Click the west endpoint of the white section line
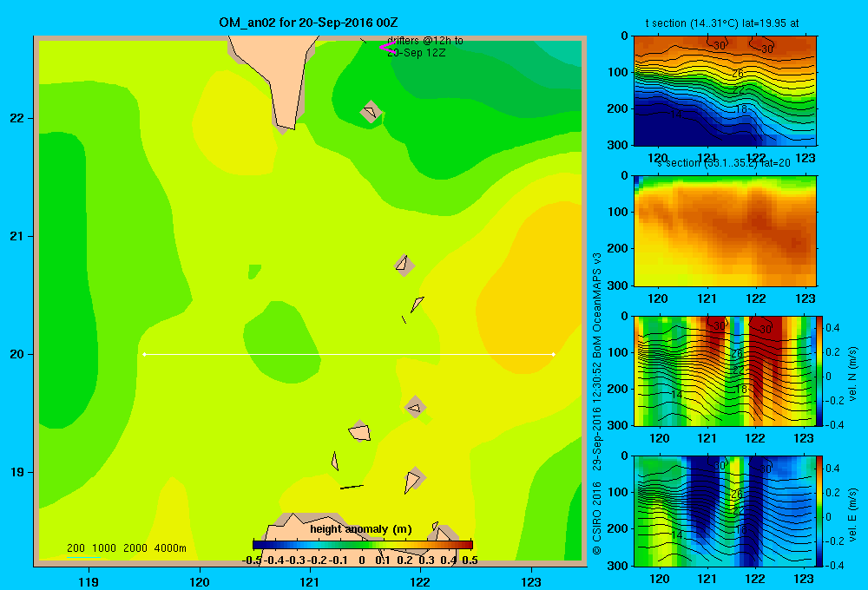The image size is (868, 590). pos(144,354)
